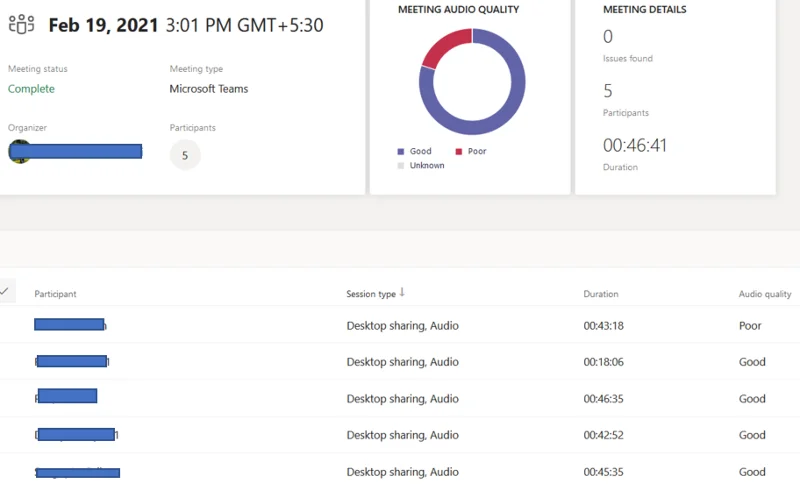Click the duration value 00:46:35
The image size is (800, 498).
[x=604, y=399]
